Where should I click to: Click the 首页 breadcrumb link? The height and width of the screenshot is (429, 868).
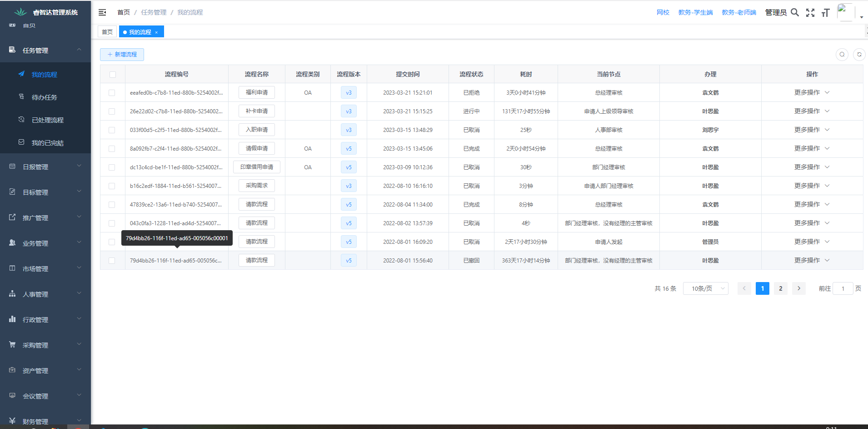pyautogui.click(x=124, y=12)
